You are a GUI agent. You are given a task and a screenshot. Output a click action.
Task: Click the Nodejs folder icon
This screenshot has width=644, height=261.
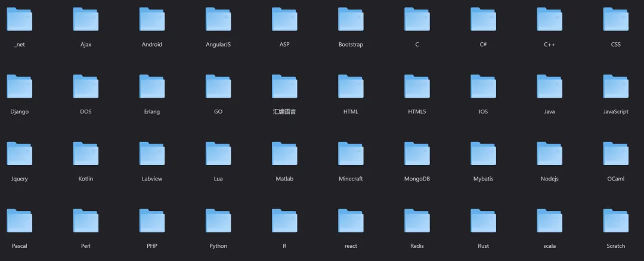550,154
